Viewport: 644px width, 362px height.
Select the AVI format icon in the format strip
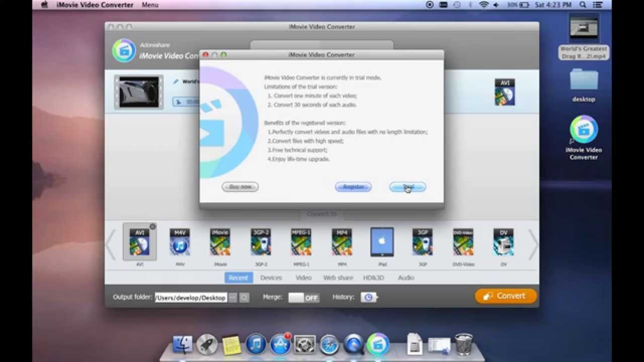(139, 242)
